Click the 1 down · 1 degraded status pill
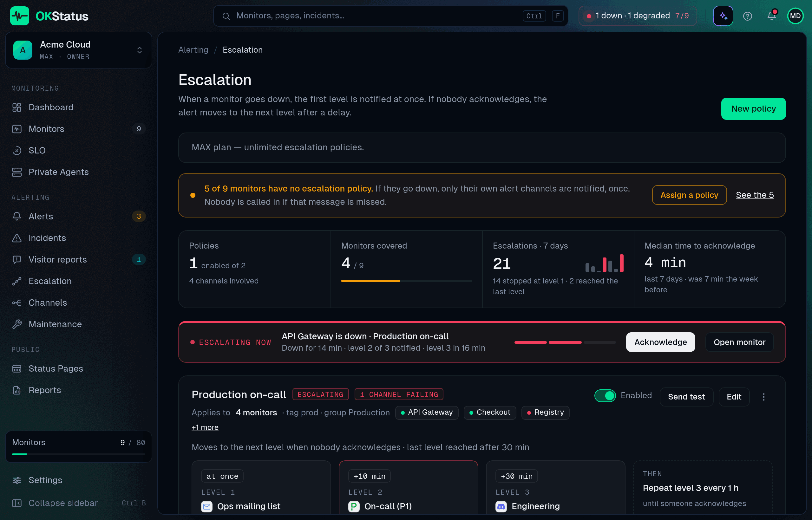Image resolution: width=812 pixels, height=520 pixels. click(637, 16)
